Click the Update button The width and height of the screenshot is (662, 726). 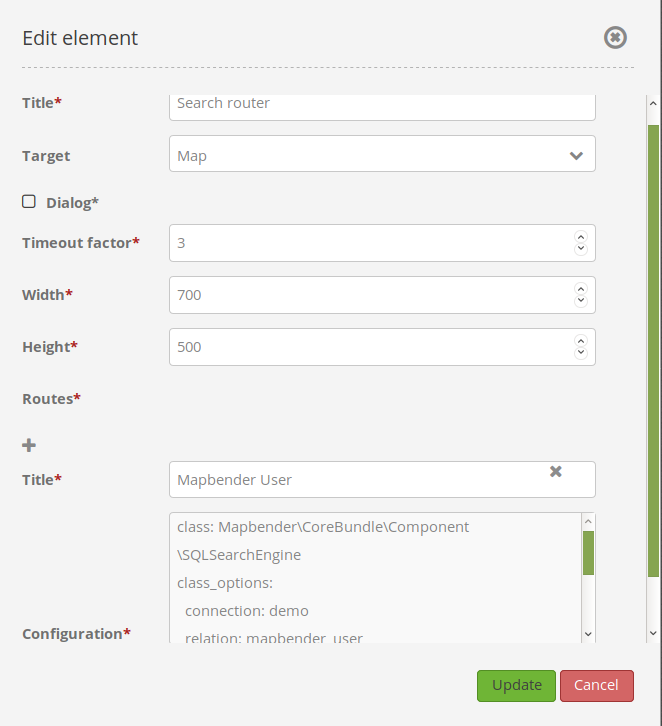point(516,686)
